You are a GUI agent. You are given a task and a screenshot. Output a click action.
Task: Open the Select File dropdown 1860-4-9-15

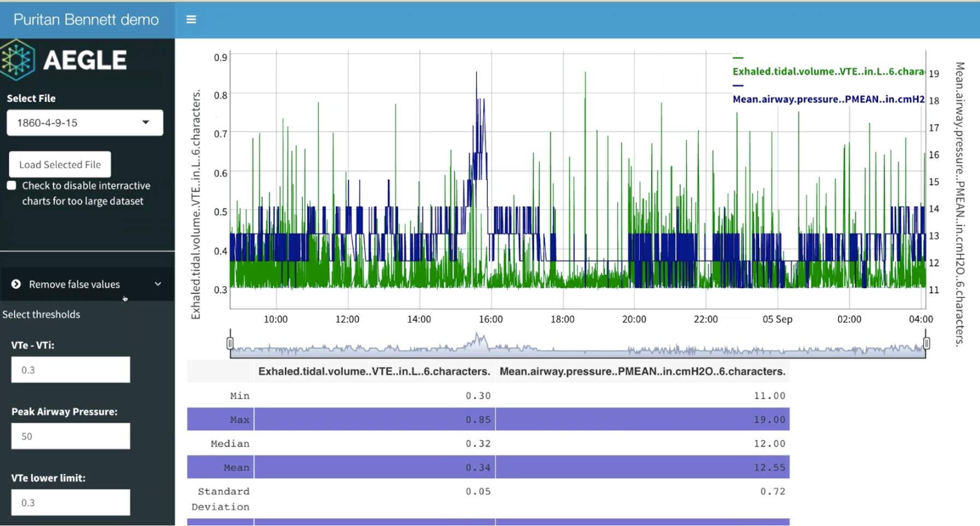[x=85, y=123]
